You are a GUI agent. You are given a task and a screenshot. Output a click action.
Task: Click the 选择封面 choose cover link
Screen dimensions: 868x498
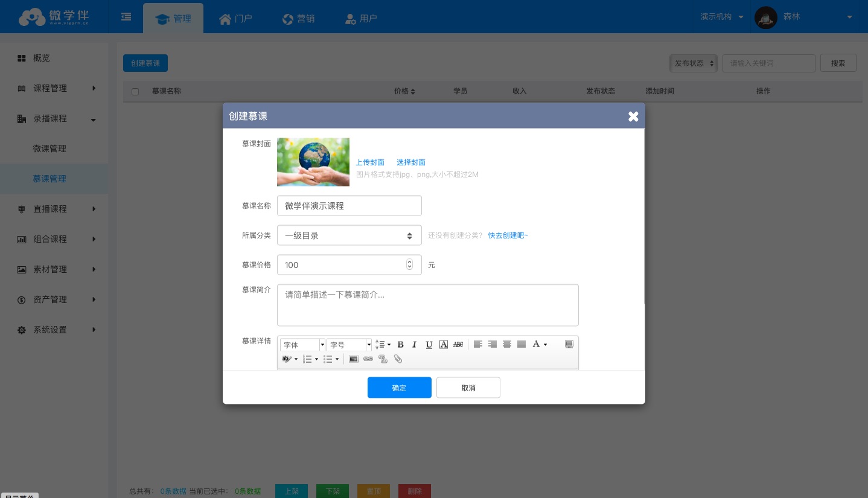tap(411, 162)
